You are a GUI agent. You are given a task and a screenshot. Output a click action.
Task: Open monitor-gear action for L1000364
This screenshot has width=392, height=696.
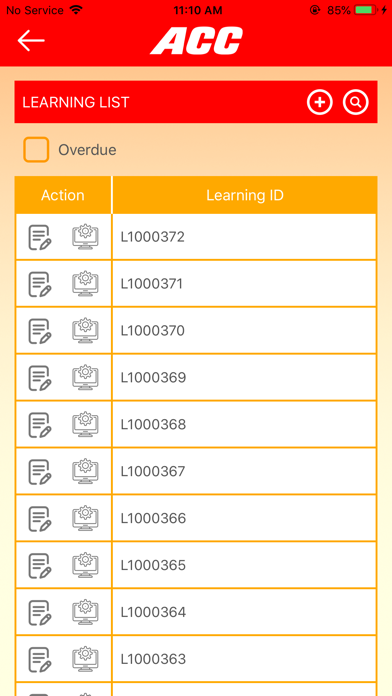click(85, 613)
